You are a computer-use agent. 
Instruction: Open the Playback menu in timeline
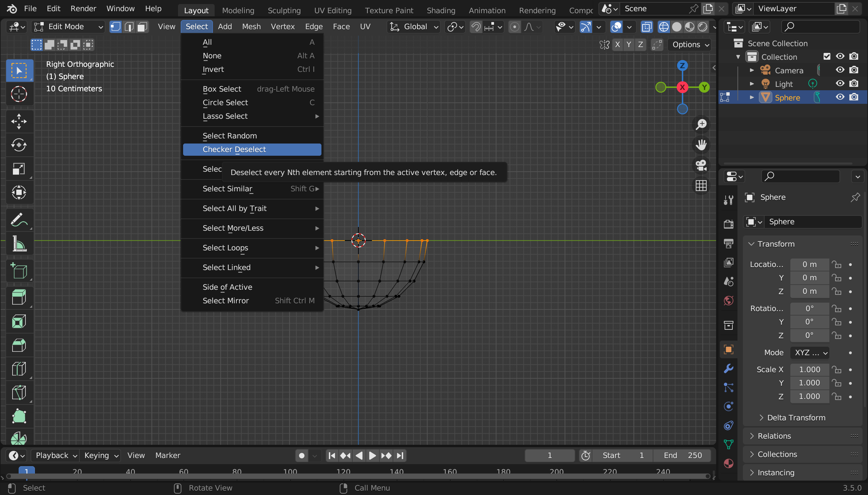[x=56, y=455]
